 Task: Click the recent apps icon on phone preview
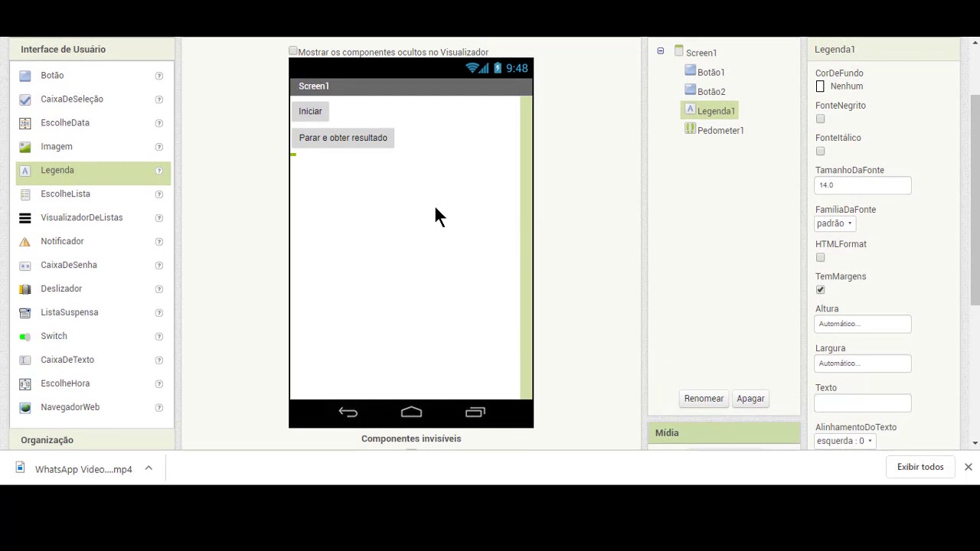[475, 412]
